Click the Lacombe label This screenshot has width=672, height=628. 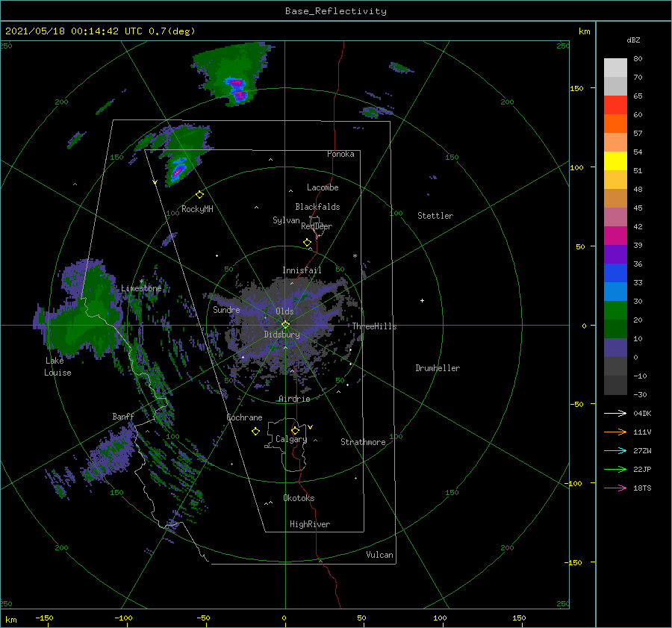click(x=323, y=187)
